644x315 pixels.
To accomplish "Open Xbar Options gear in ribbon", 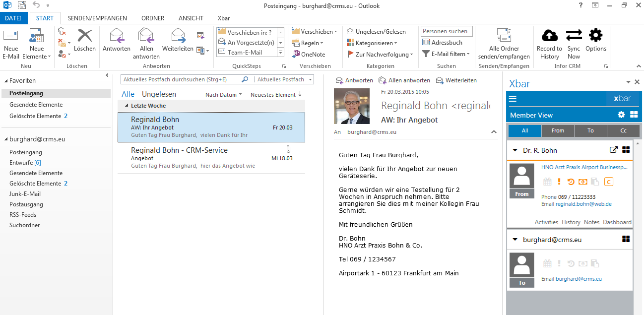I will point(595,35).
